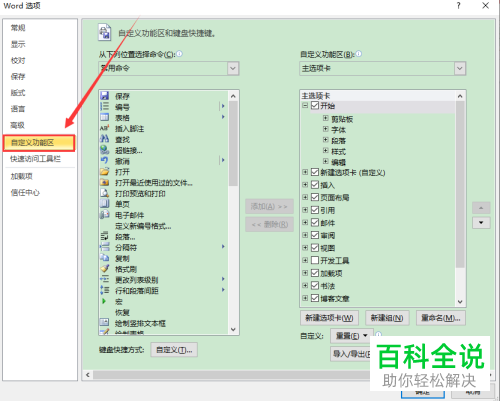The width and height of the screenshot is (500, 401).
Task: Select the 格式刷 format painter icon
Action: tap(105, 269)
